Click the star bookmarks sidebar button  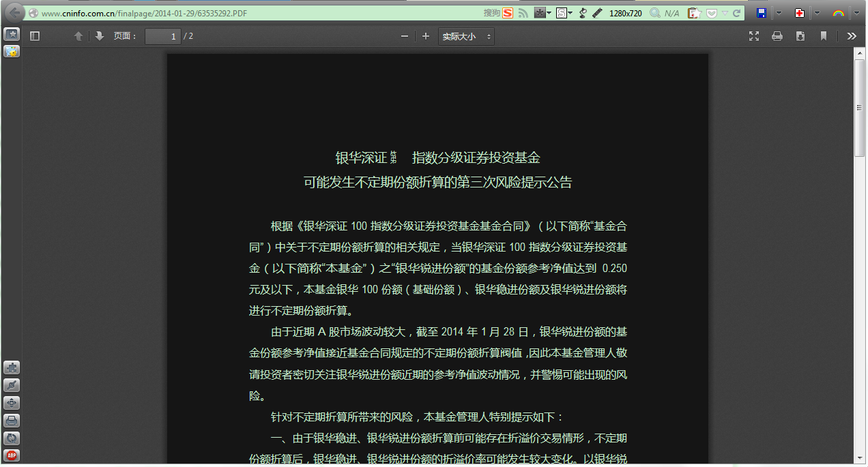coord(12,34)
